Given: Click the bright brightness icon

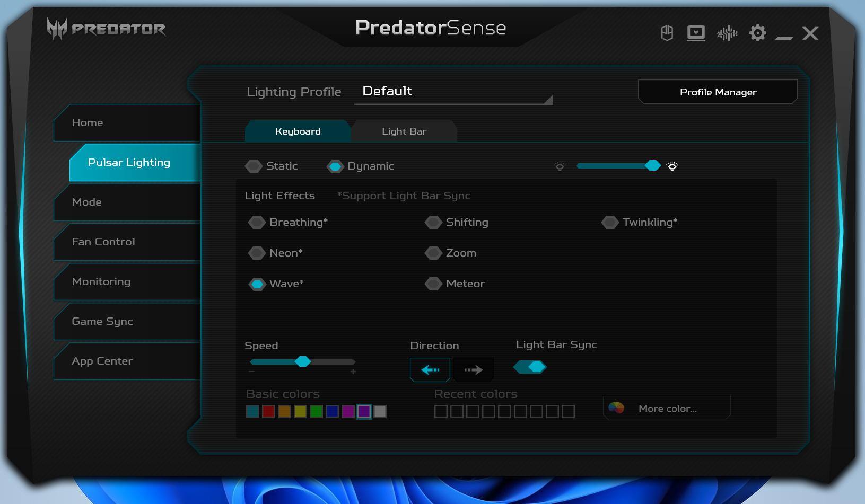Looking at the screenshot, I should coord(672,166).
